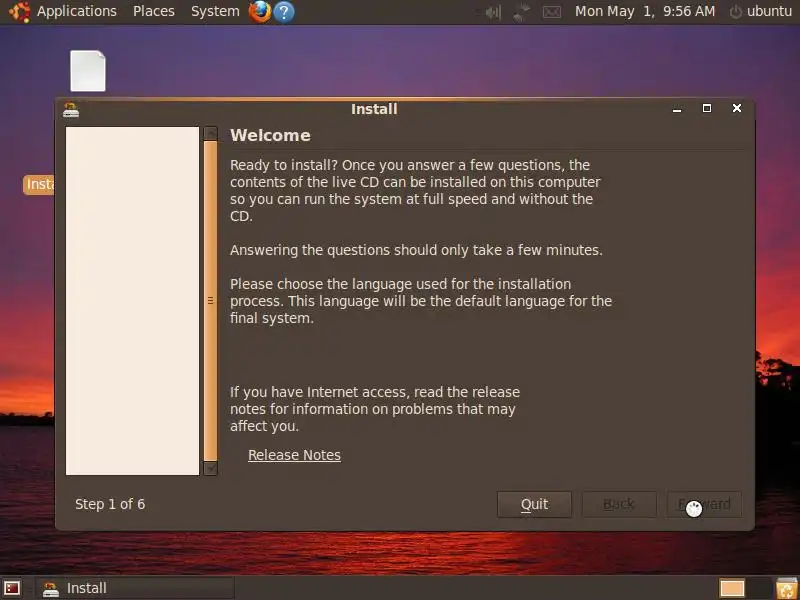Open the Trash icon in bottom panel

point(787,588)
